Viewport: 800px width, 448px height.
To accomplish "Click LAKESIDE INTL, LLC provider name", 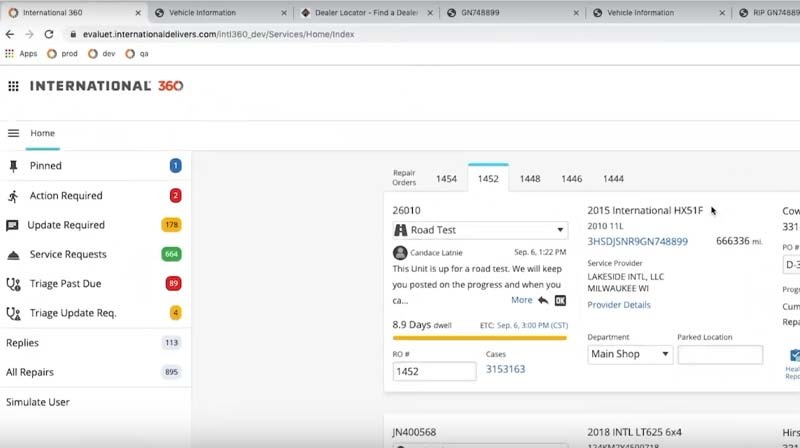I will pos(626,277).
